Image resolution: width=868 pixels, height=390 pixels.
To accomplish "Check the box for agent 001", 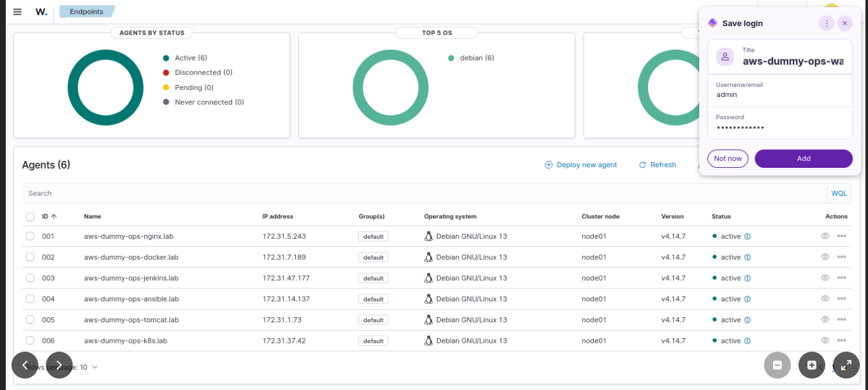I will 30,236.
